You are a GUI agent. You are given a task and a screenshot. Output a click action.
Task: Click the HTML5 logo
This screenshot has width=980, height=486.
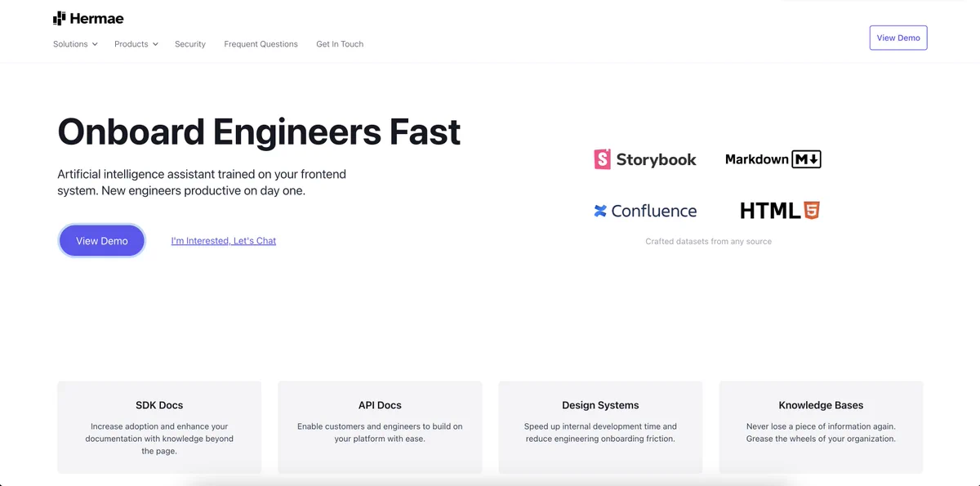coord(780,211)
